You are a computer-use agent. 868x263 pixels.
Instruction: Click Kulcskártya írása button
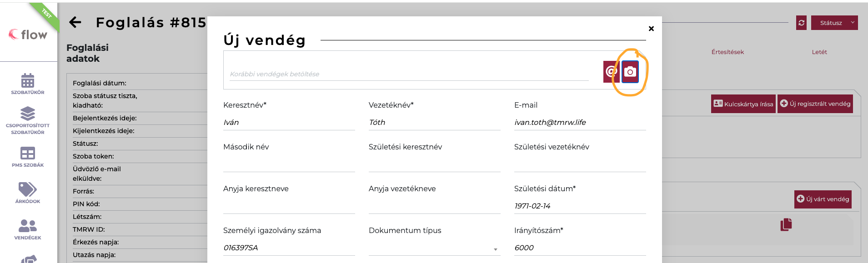click(743, 104)
